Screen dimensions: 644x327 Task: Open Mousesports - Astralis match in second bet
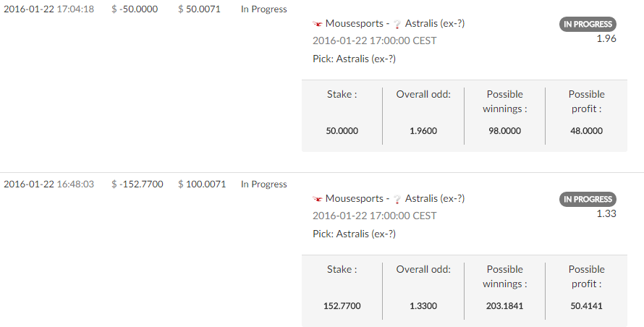pyautogui.click(x=389, y=198)
